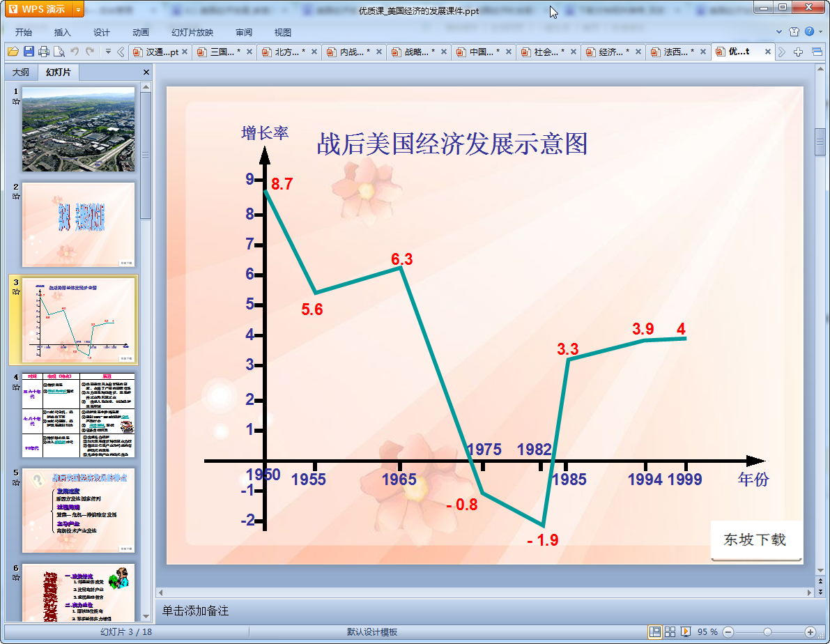Viewport: 830px width, 644px height.
Task: Click the Open folder icon in toolbar
Action: click(12, 52)
